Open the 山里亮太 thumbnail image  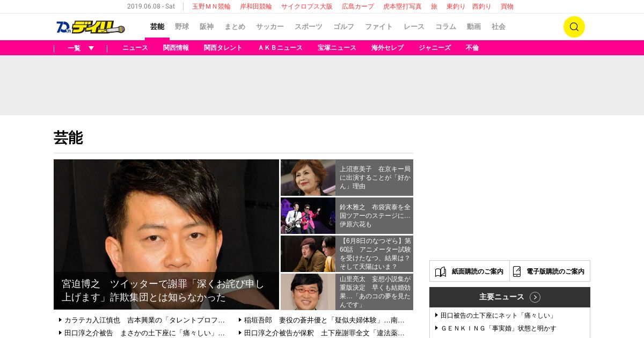pyautogui.click(x=308, y=292)
